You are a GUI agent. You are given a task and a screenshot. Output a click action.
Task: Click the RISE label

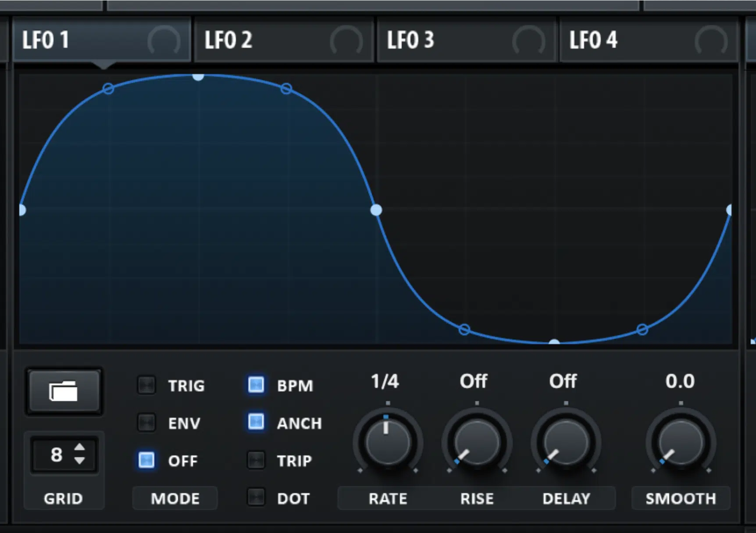click(477, 498)
